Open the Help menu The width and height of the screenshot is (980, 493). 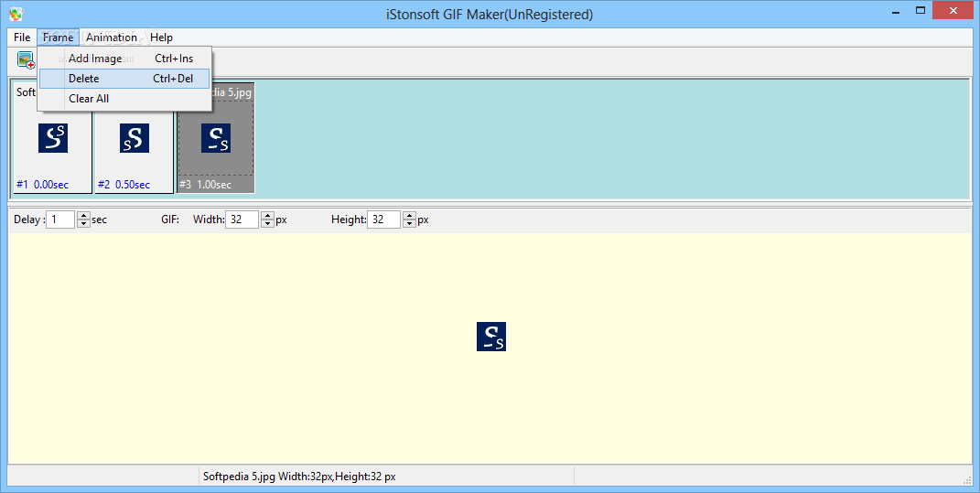[x=161, y=38]
